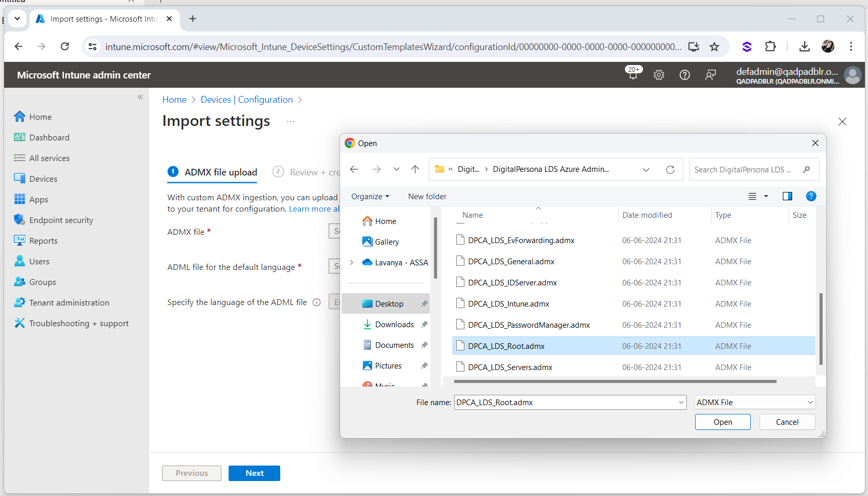Select DPCA_LDS_EvForwarding.admx file
The width and height of the screenshot is (868, 496).
634,240
